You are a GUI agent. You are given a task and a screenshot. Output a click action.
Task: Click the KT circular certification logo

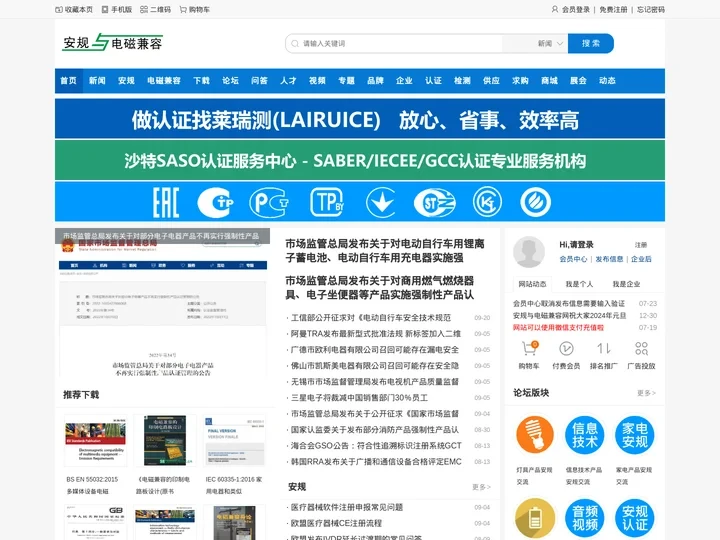[487, 202]
